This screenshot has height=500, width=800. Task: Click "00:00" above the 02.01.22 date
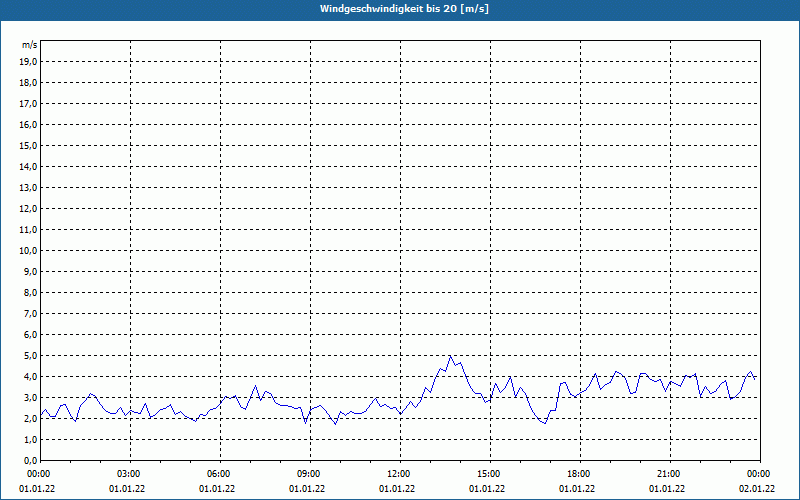click(x=760, y=474)
